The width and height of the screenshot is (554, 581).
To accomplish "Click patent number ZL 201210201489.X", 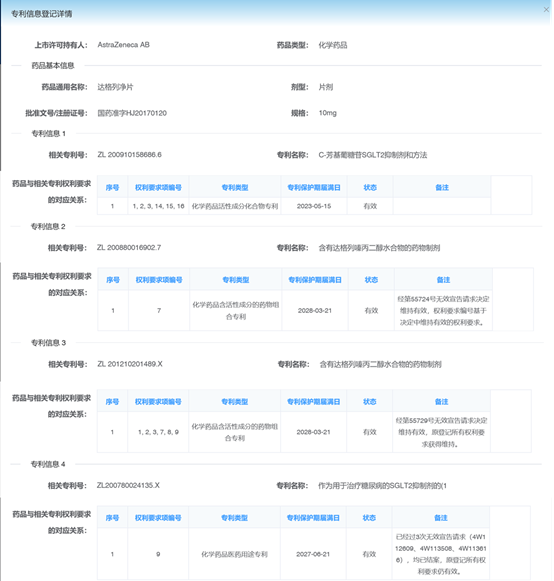I will click(x=130, y=364).
